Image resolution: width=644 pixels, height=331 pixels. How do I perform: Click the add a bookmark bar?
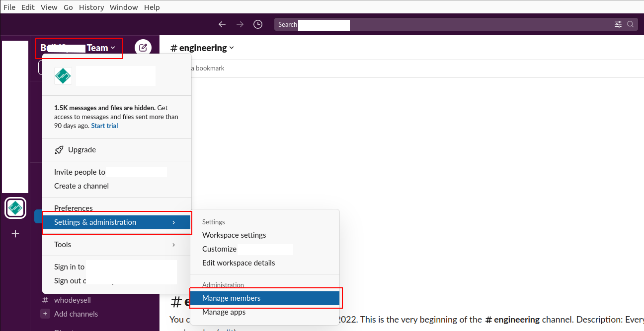208,68
